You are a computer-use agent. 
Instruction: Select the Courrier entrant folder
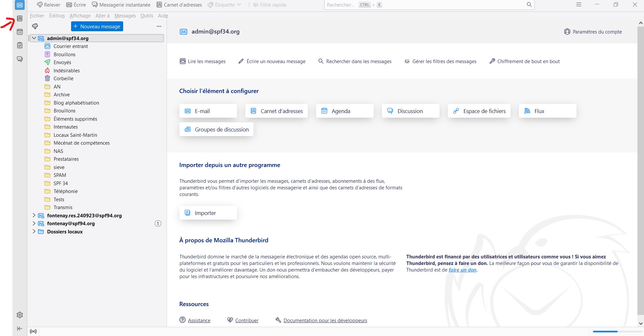point(71,46)
